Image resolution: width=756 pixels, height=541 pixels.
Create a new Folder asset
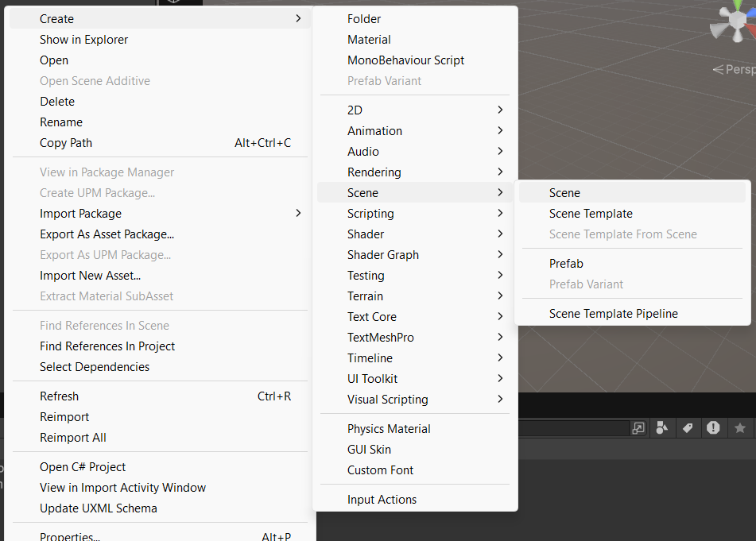(415, 19)
